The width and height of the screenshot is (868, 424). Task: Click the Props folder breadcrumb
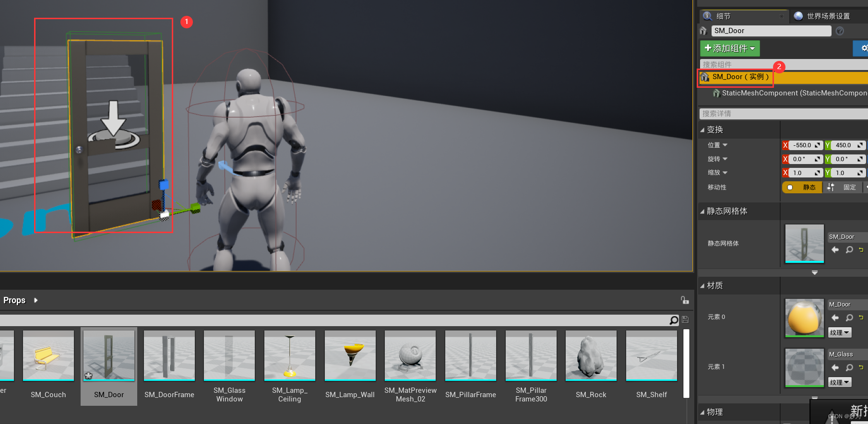tap(14, 300)
